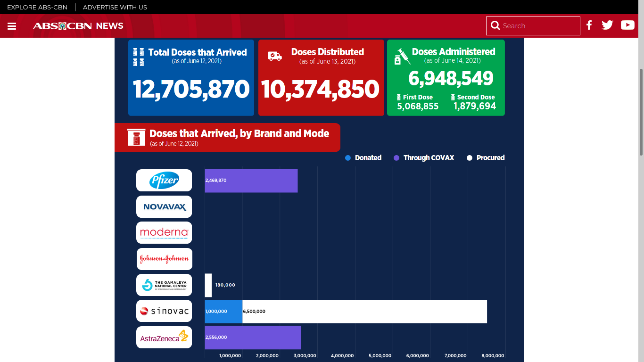Click the (as of June 14, 2021) date

point(453,61)
